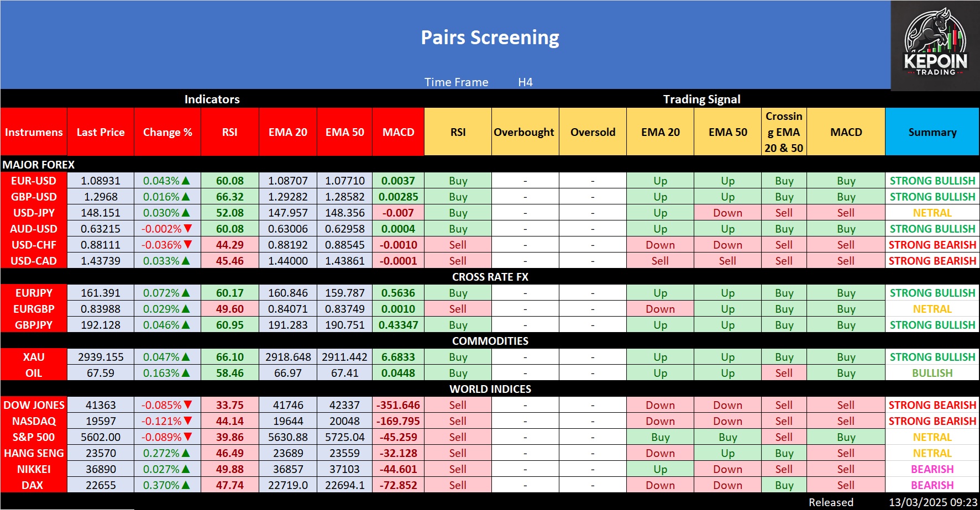Click the Overbought column header
The image size is (980, 510).
pyautogui.click(x=524, y=132)
